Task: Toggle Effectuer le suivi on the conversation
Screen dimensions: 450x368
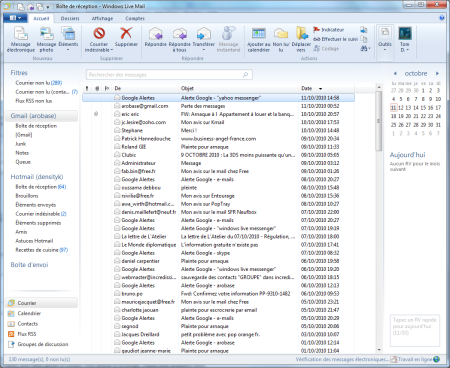Action: click(x=335, y=39)
